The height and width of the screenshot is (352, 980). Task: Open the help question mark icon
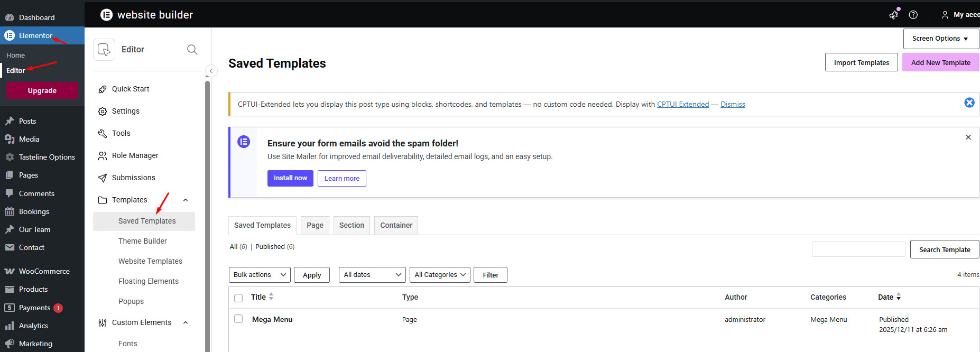pos(913,15)
